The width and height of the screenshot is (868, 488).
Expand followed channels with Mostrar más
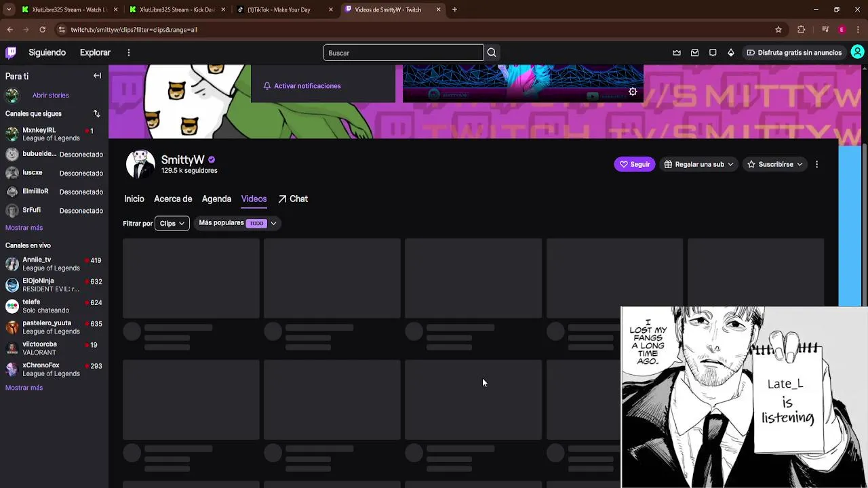(x=24, y=228)
